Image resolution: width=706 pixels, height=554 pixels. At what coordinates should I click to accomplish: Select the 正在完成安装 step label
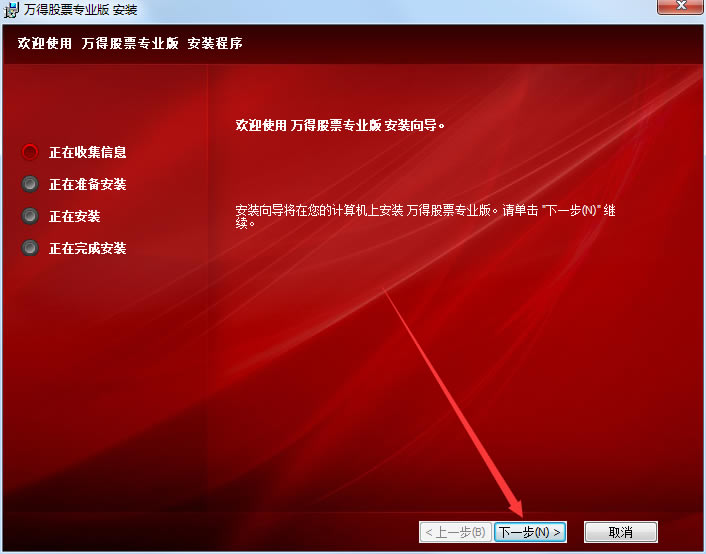87,248
